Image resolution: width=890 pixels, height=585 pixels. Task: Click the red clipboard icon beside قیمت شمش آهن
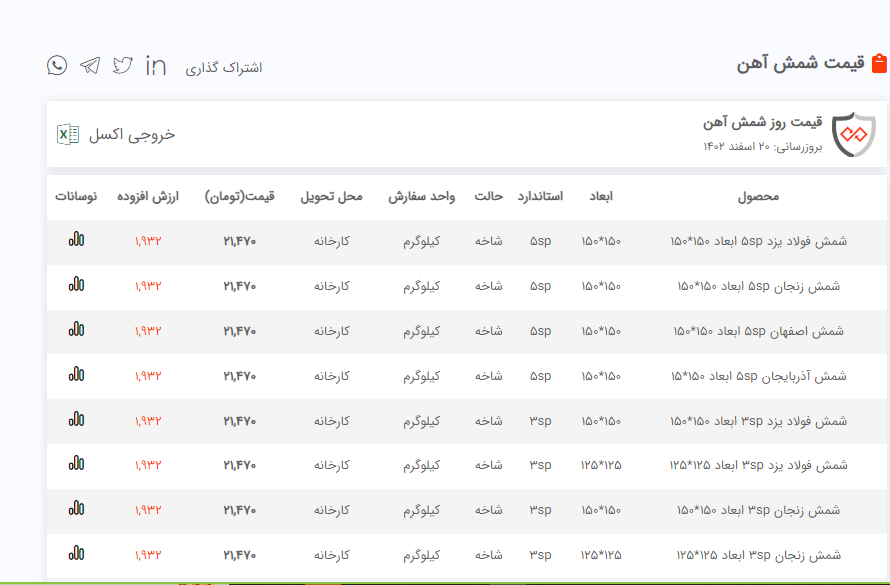[879, 64]
